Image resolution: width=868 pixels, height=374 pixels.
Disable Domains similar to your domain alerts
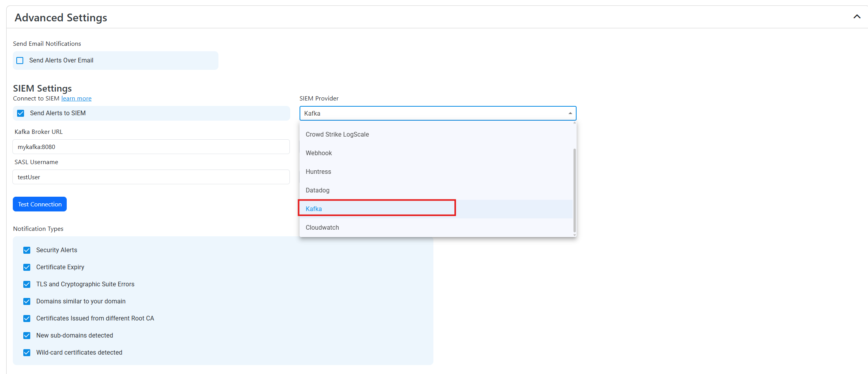point(26,301)
